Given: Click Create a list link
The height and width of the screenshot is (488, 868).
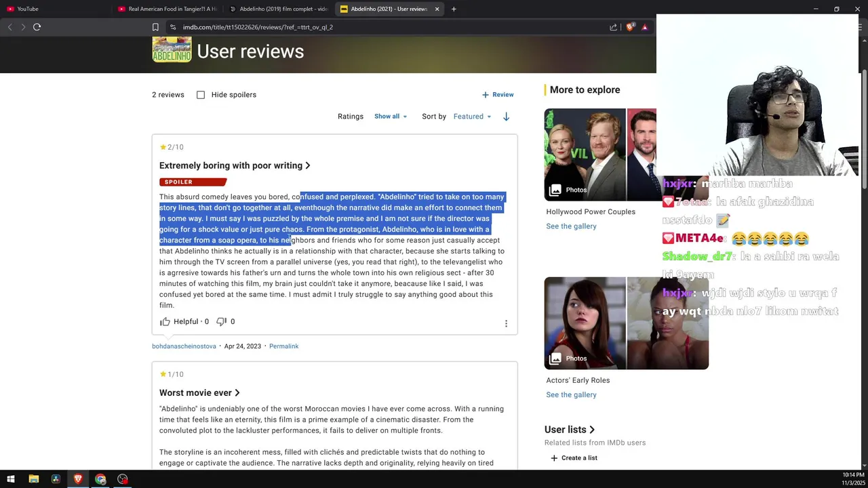Looking at the screenshot, I should pyautogui.click(x=579, y=458).
